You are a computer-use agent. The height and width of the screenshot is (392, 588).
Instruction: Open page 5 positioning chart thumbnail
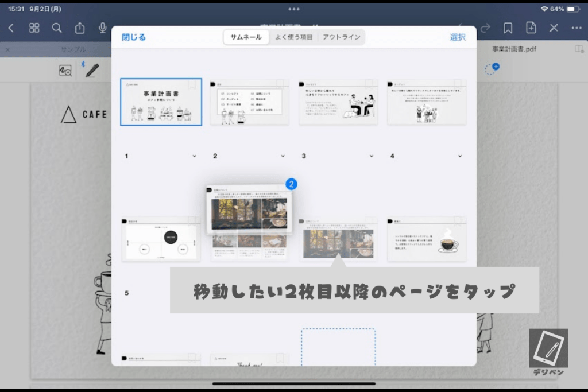pyautogui.click(x=161, y=239)
